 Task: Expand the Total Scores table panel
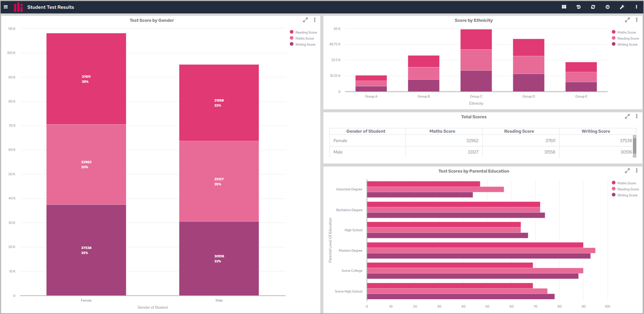[x=627, y=116]
